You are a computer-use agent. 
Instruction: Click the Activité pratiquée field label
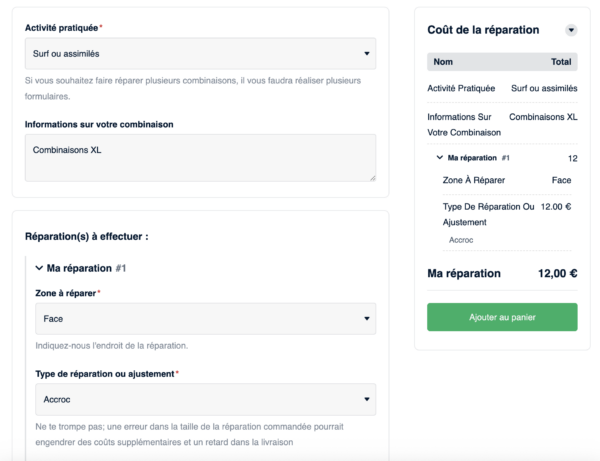[x=62, y=27]
